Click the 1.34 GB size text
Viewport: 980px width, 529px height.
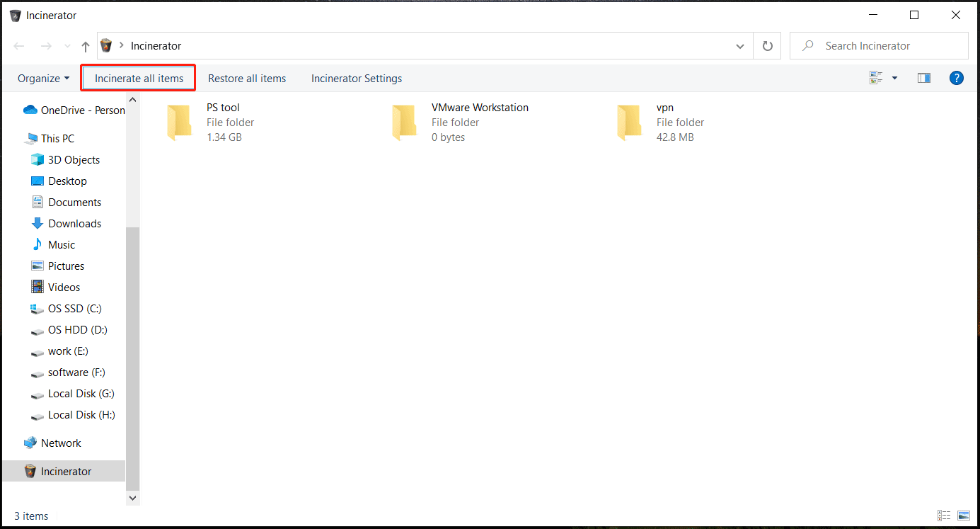pos(224,137)
